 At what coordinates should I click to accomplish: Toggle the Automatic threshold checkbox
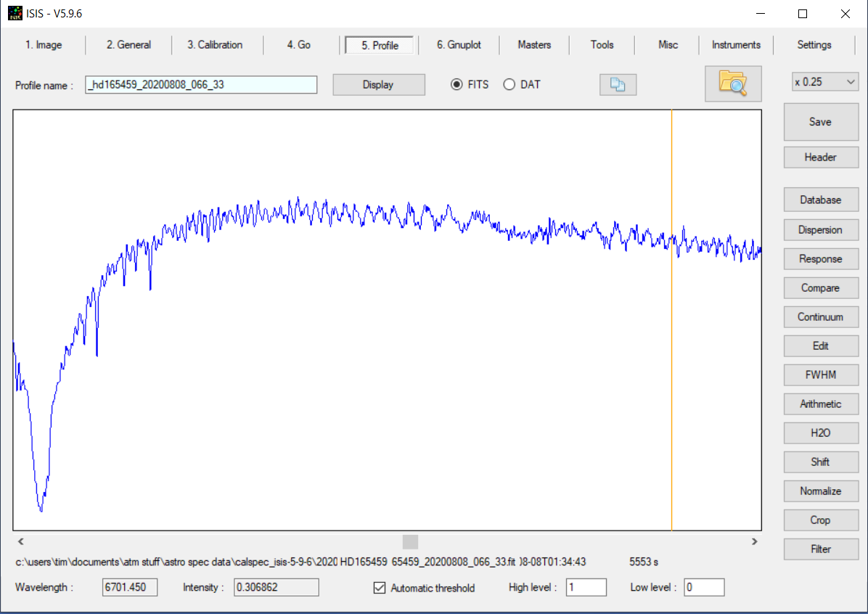point(380,588)
